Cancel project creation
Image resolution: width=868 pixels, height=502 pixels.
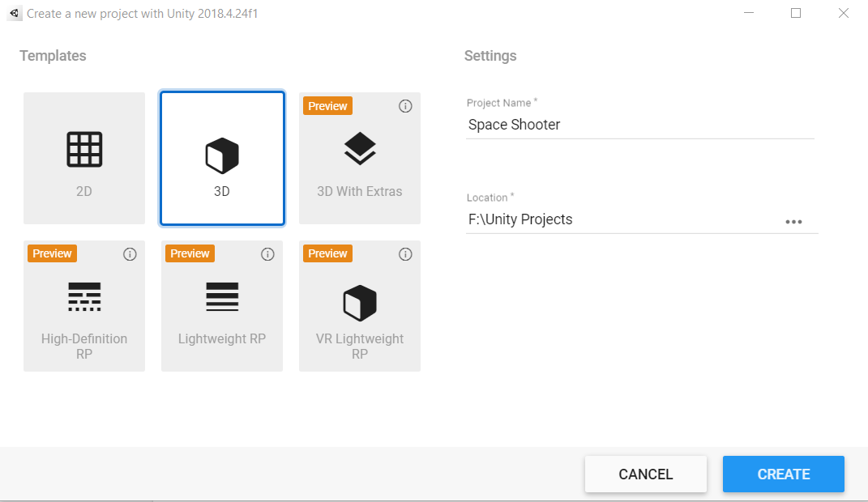pos(645,474)
